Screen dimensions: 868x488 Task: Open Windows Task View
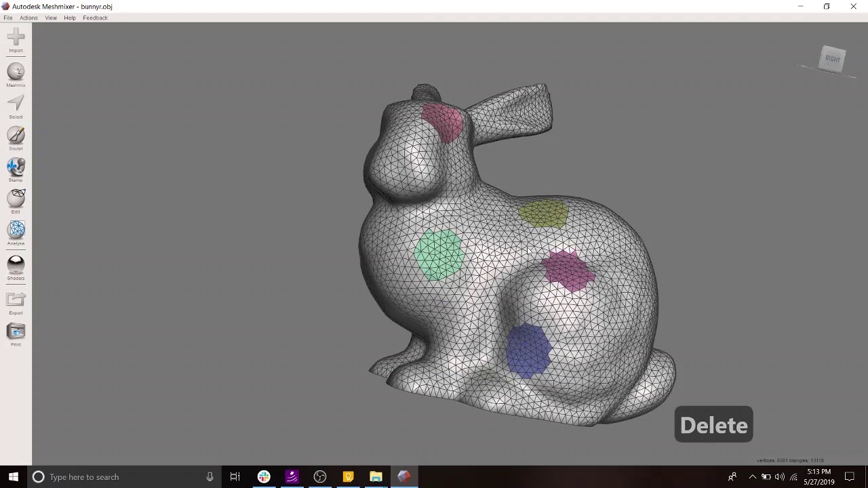pyautogui.click(x=235, y=477)
